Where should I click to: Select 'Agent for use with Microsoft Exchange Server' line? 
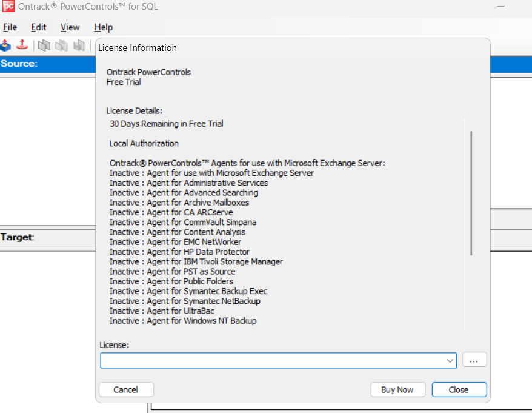click(211, 173)
